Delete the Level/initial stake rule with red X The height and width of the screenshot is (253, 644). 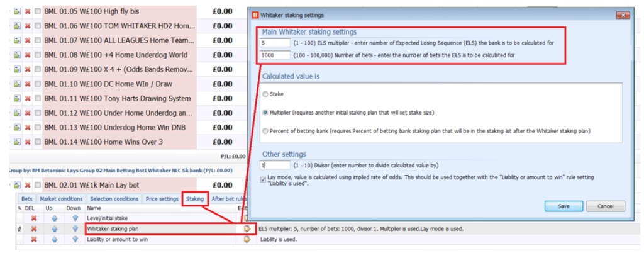point(35,217)
